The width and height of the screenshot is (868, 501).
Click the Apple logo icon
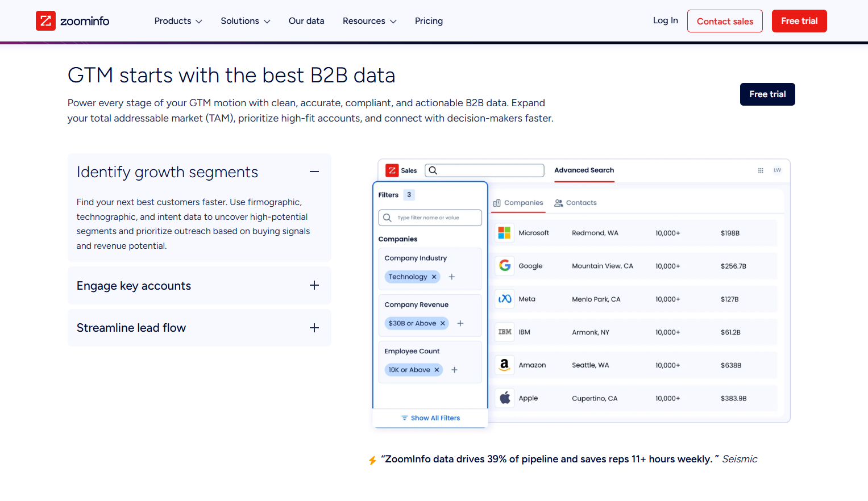point(505,398)
